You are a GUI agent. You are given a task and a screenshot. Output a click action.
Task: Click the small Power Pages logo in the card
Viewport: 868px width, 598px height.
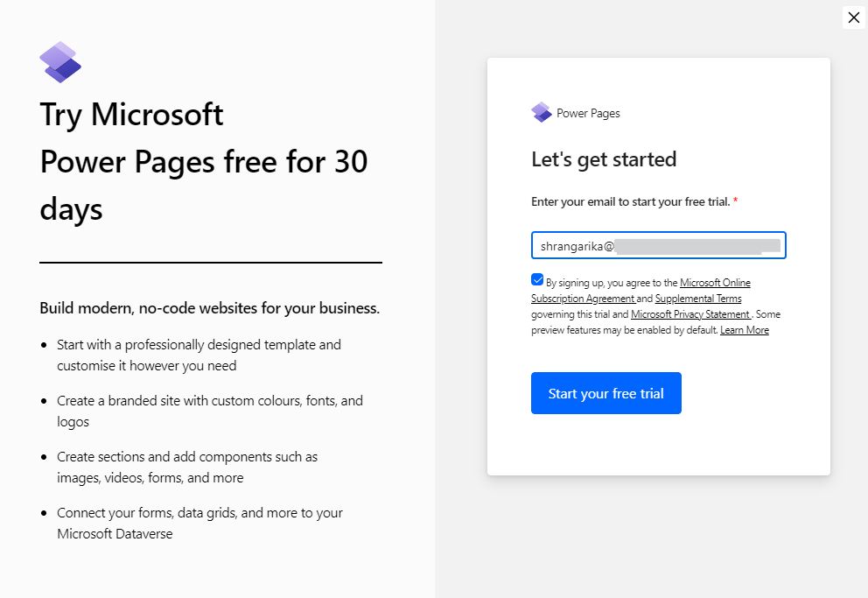541,113
